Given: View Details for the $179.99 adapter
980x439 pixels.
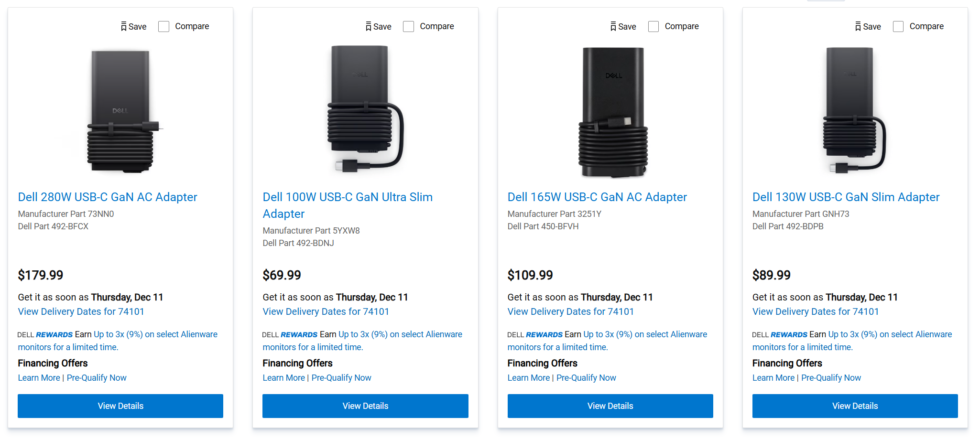Looking at the screenshot, I should pyautogui.click(x=120, y=406).
